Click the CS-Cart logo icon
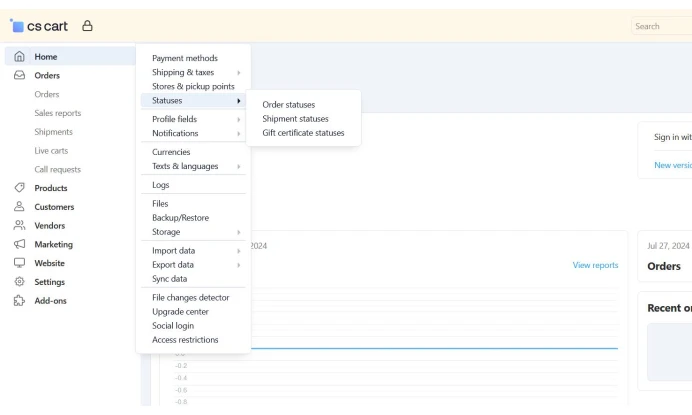The image size is (692, 415). 17,26
